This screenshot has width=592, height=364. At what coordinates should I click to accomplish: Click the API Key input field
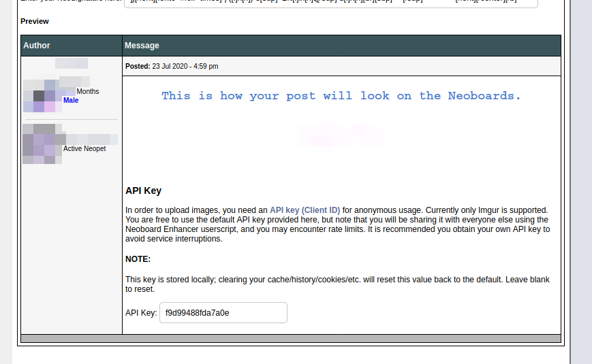[x=223, y=313]
